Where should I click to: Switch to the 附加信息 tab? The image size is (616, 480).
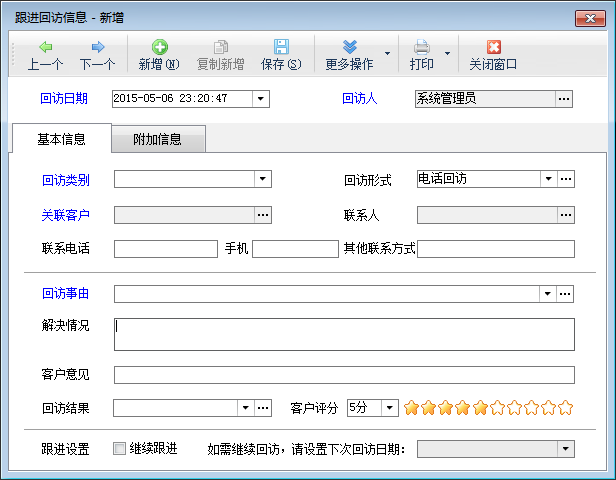pyautogui.click(x=157, y=140)
